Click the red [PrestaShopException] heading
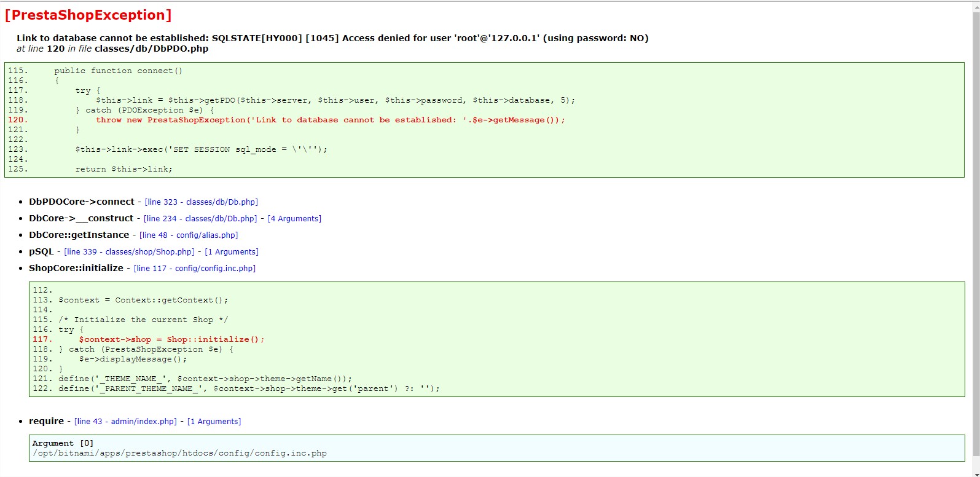The height and width of the screenshot is (477, 980). [88, 15]
